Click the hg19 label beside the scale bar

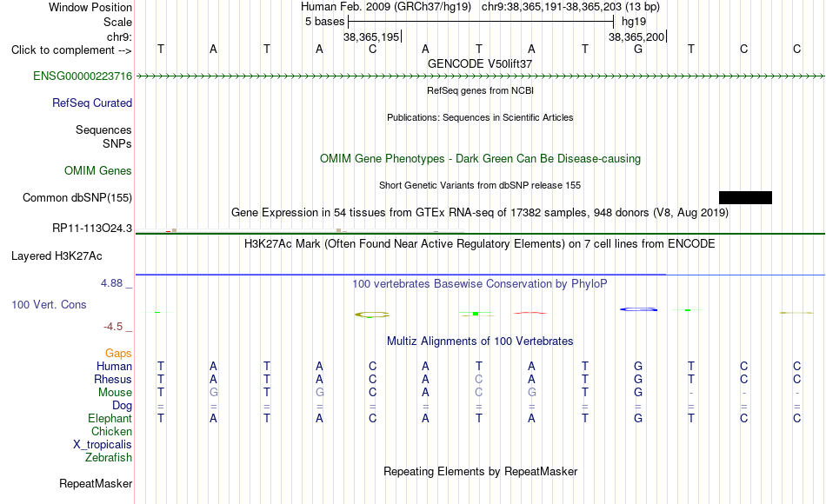[634, 22]
